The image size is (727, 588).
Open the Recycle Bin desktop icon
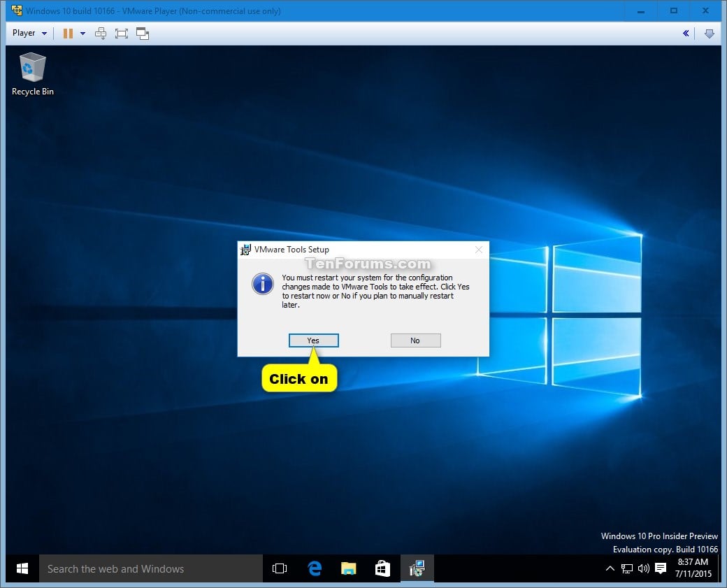point(32,73)
